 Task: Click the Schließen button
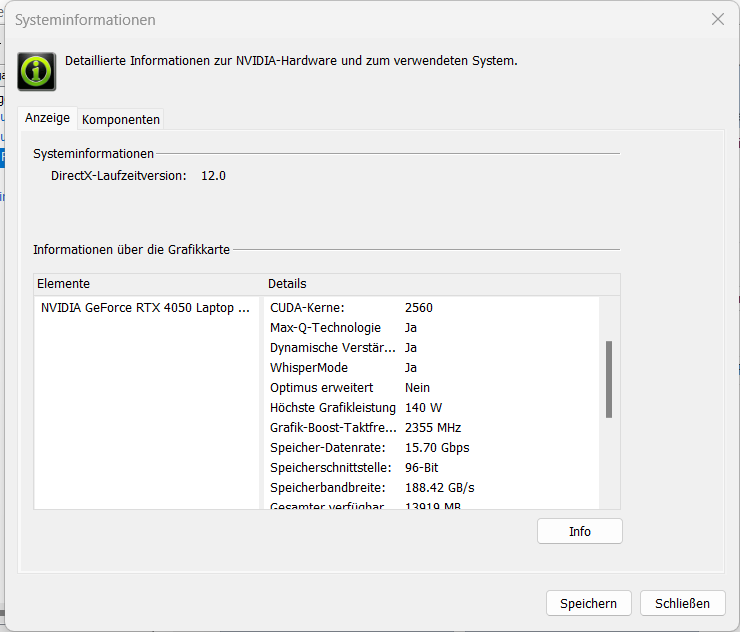tap(682, 603)
